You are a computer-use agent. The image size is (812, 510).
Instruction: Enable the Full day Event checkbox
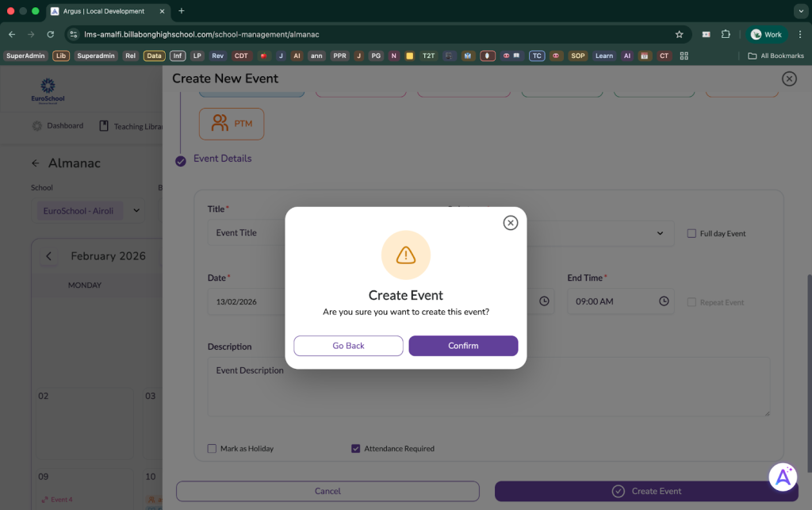691,234
